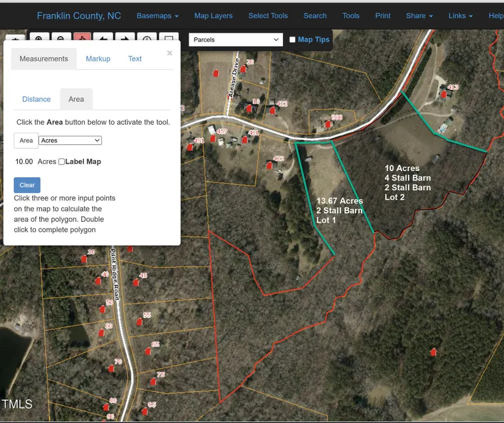Click the zoom out magnifier tool
This screenshot has width=504, height=423.
tap(60, 39)
